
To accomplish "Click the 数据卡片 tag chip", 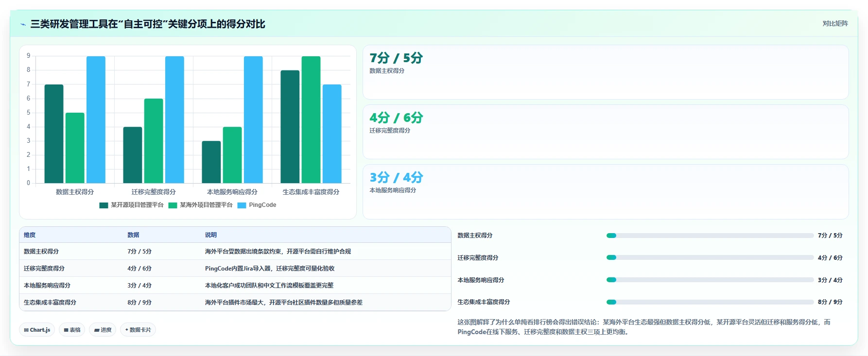I will tap(138, 330).
